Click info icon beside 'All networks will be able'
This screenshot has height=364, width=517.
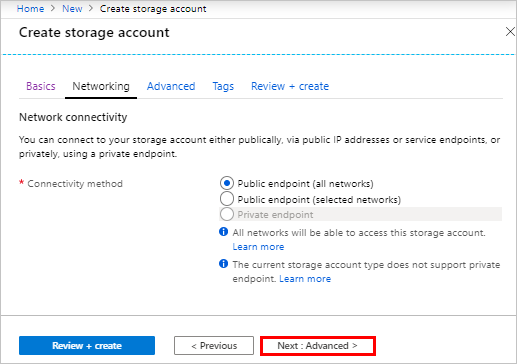[x=223, y=232]
